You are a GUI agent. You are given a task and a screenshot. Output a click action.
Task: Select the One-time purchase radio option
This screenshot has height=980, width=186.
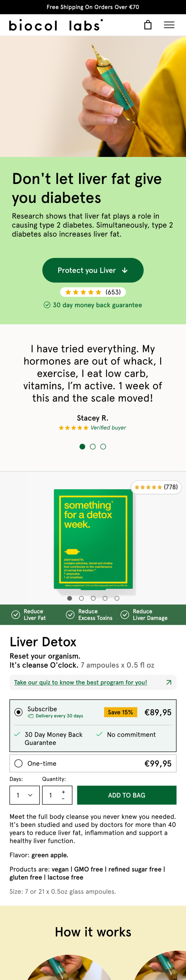coord(18,763)
